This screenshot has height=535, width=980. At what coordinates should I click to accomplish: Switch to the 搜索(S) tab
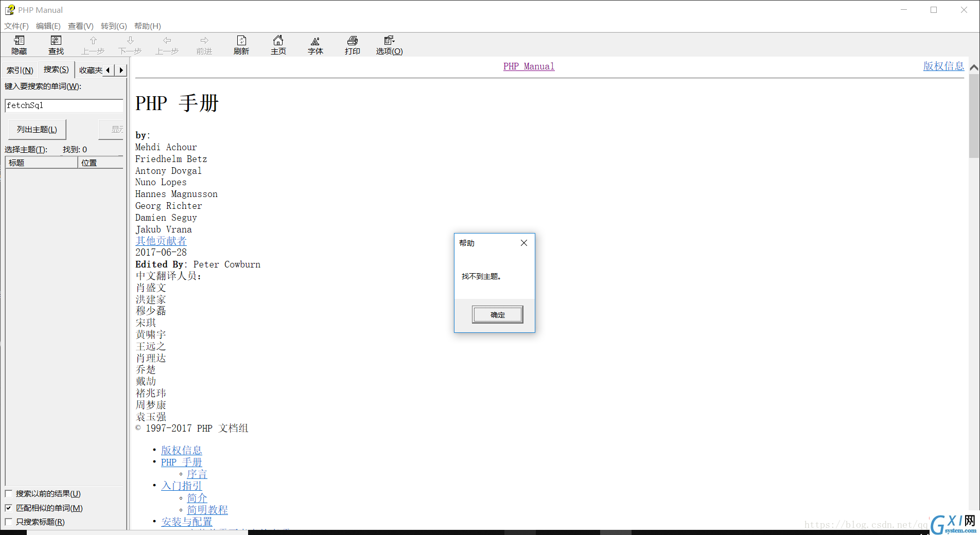coord(56,69)
